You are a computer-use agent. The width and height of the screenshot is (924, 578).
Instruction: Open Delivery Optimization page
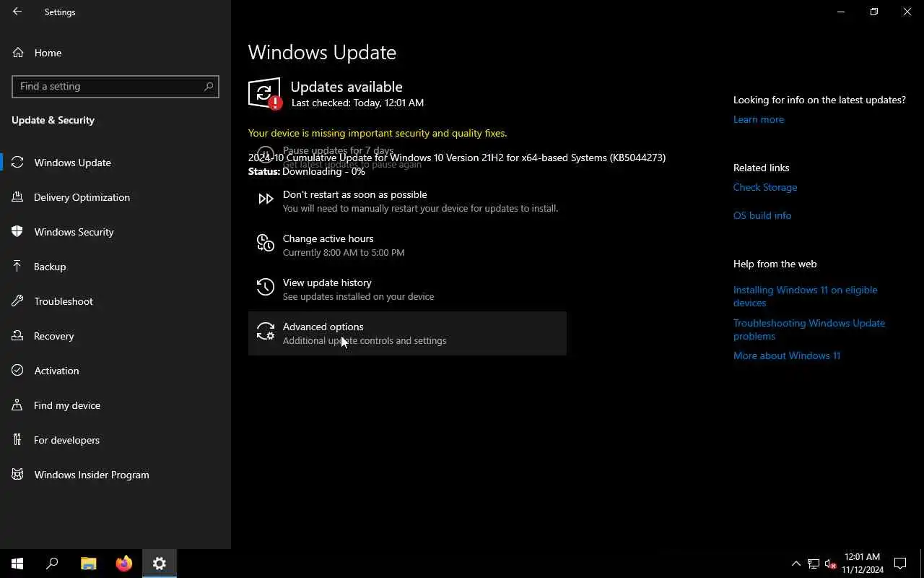click(x=115, y=197)
